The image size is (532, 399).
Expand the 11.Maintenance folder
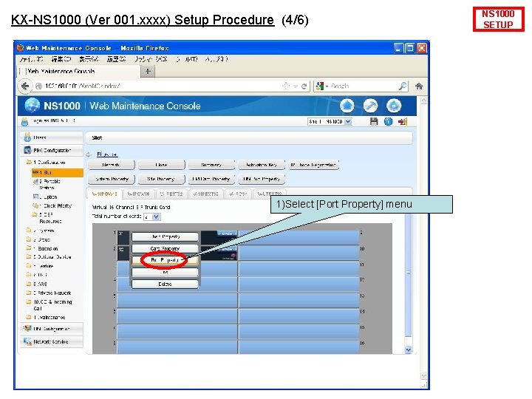coord(29,317)
